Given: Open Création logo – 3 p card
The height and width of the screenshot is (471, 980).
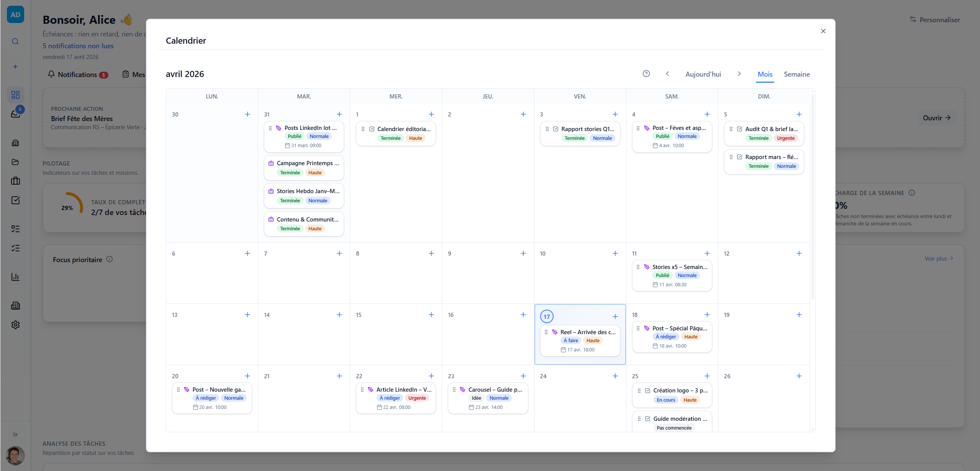Looking at the screenshot, I should click(x=672, y=395).
